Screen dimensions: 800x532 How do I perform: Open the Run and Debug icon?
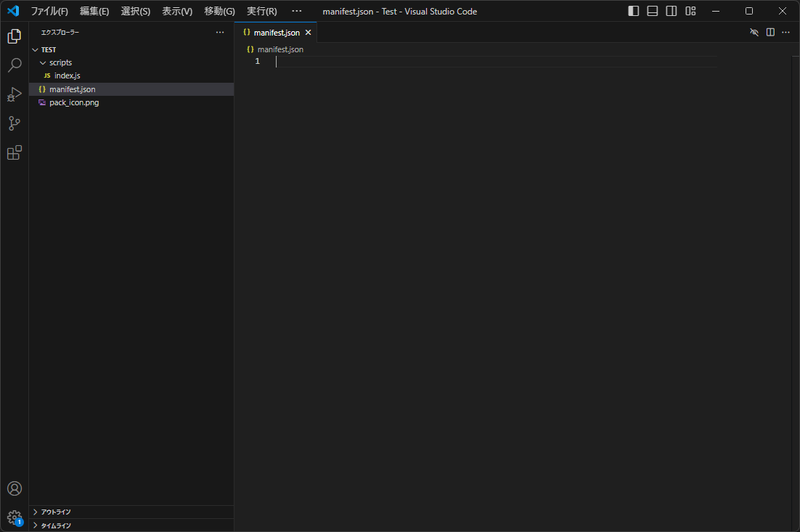(14, 94)
